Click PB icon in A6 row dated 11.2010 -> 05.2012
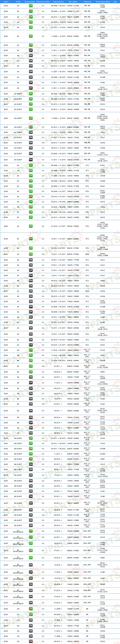 [x=31, y=361]
